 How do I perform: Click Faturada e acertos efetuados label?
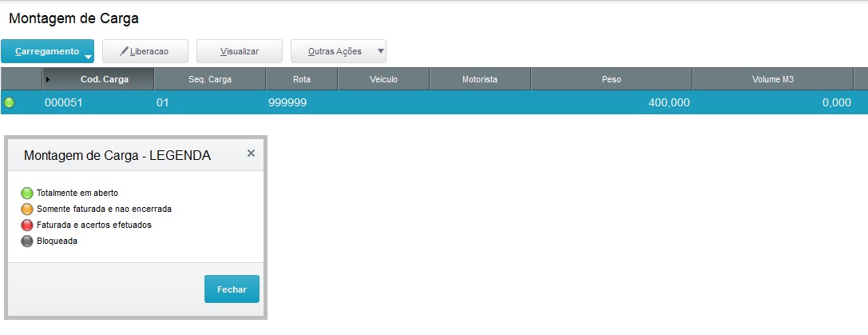pos(94,225)
